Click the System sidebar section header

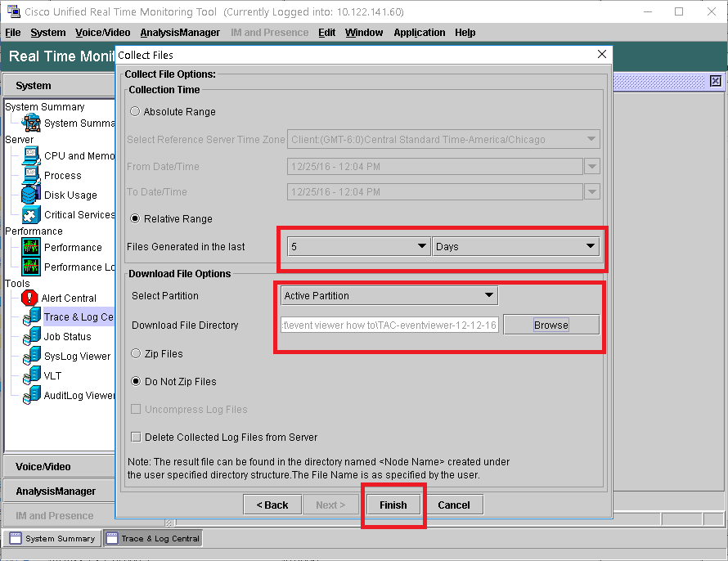point(59,85)
